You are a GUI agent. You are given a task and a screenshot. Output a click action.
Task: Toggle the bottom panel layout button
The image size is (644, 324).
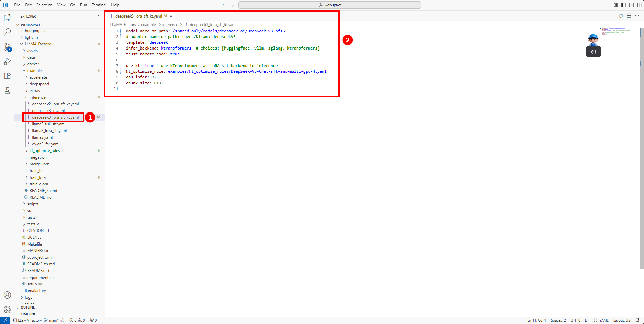click(631, 5)
